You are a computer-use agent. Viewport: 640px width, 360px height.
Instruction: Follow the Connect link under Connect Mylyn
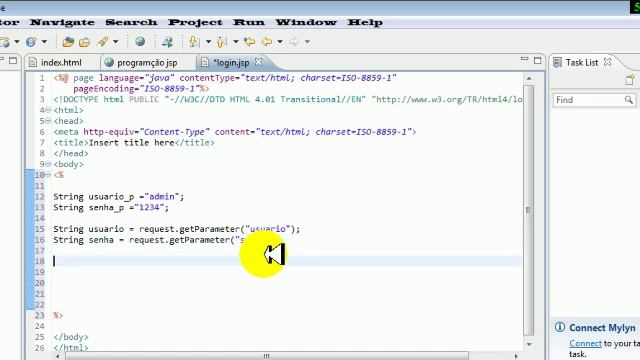coord(585,344)
